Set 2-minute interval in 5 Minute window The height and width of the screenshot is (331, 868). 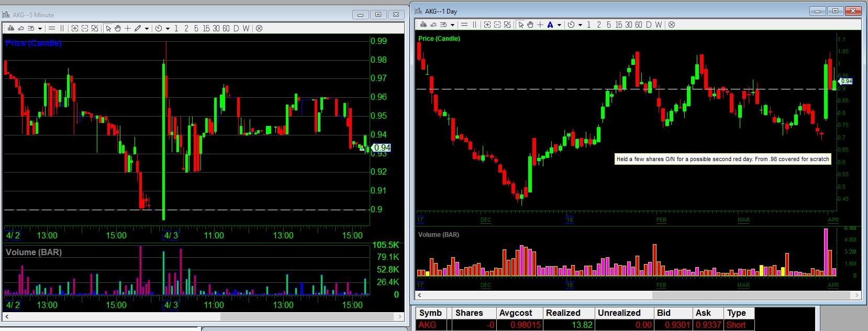point(186,28)
